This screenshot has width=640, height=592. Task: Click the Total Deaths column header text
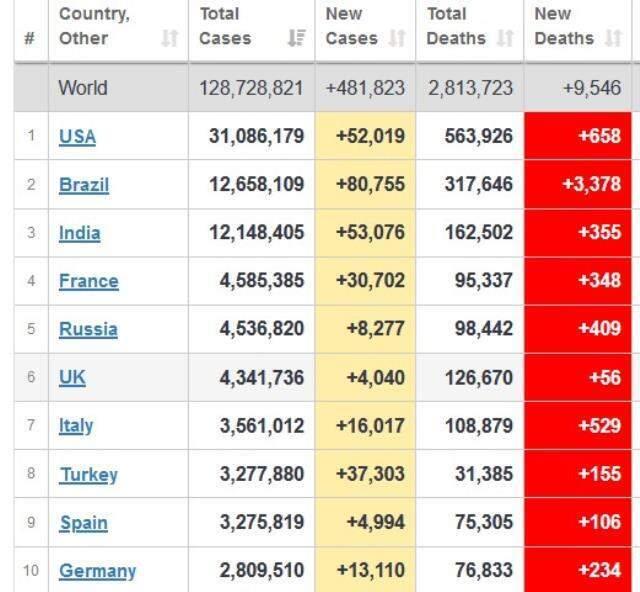(456, 26)
